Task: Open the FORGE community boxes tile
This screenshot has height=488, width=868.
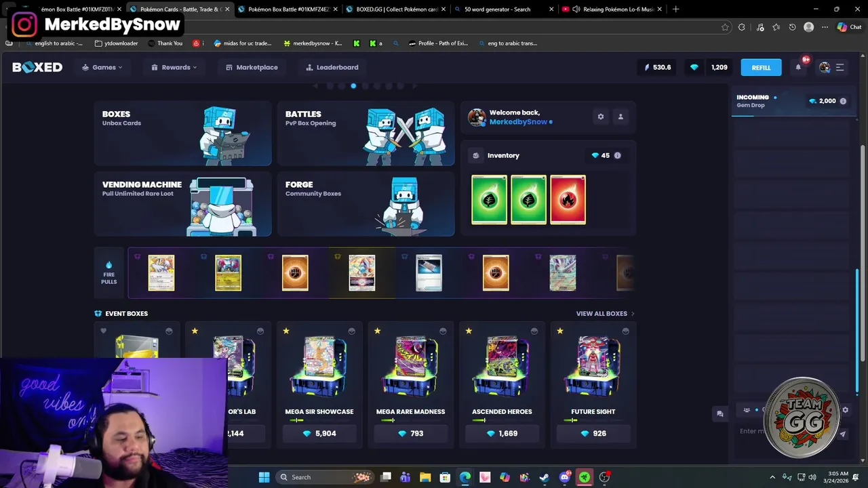Action: 366,204
